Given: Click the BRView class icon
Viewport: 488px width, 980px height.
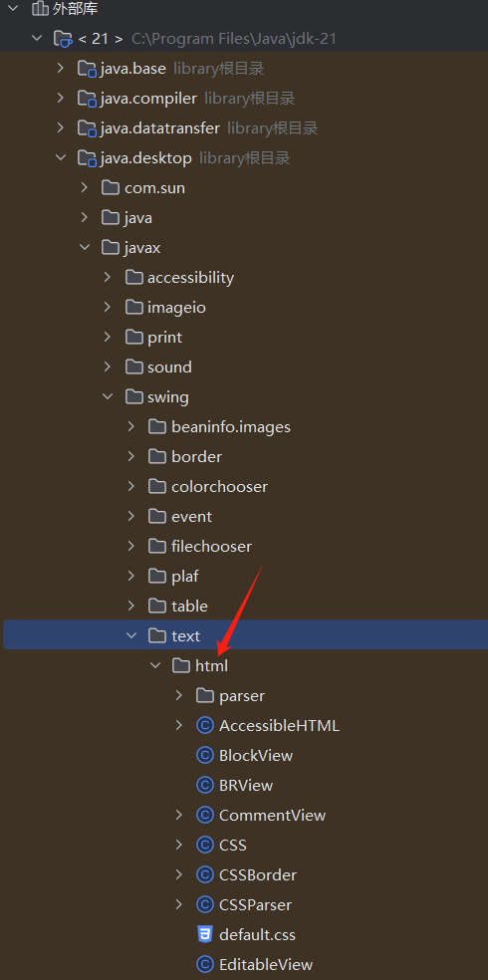Looking at the screenshot, I should (x=205, y=785).
